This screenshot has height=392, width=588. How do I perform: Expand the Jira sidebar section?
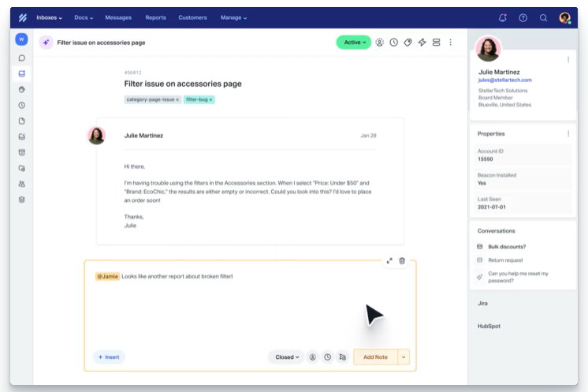[482, 304]
